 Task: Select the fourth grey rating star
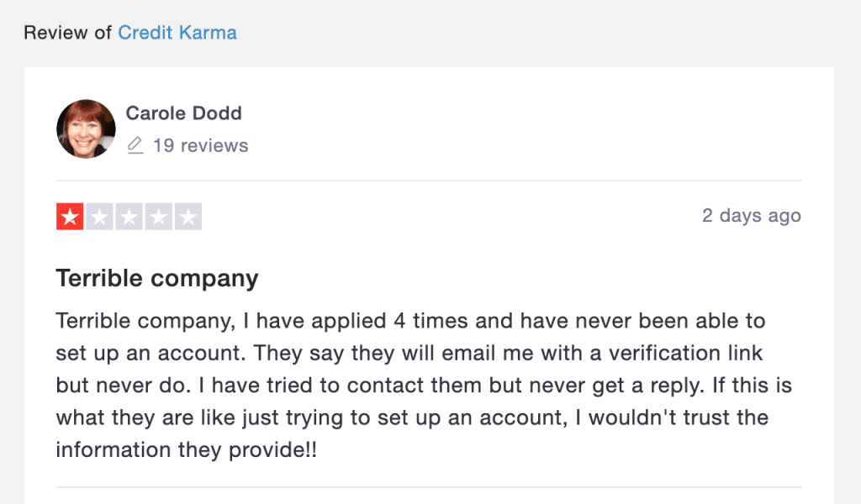coord(159,217)
